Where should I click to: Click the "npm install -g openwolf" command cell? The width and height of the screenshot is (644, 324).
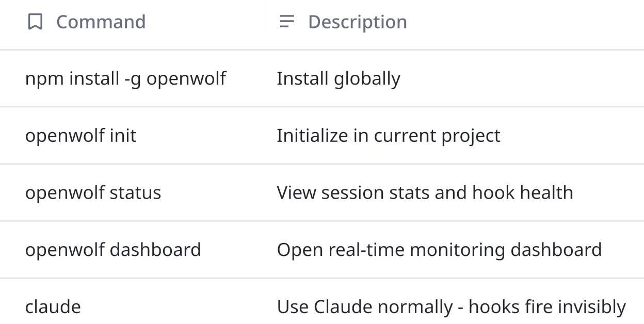[125, 79]
